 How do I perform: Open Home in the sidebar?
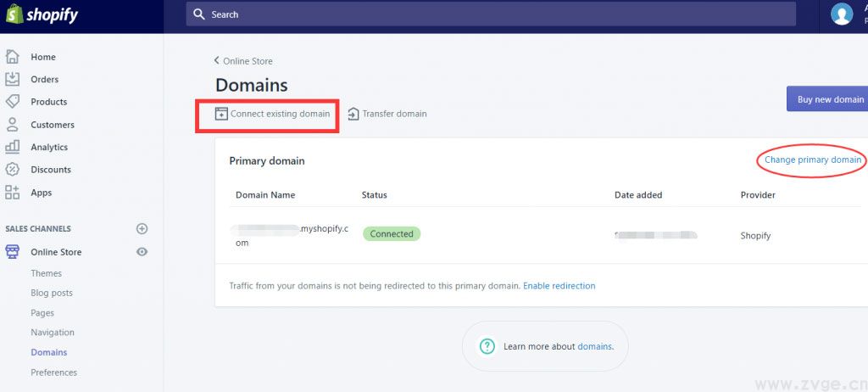[x=43, y=57]
